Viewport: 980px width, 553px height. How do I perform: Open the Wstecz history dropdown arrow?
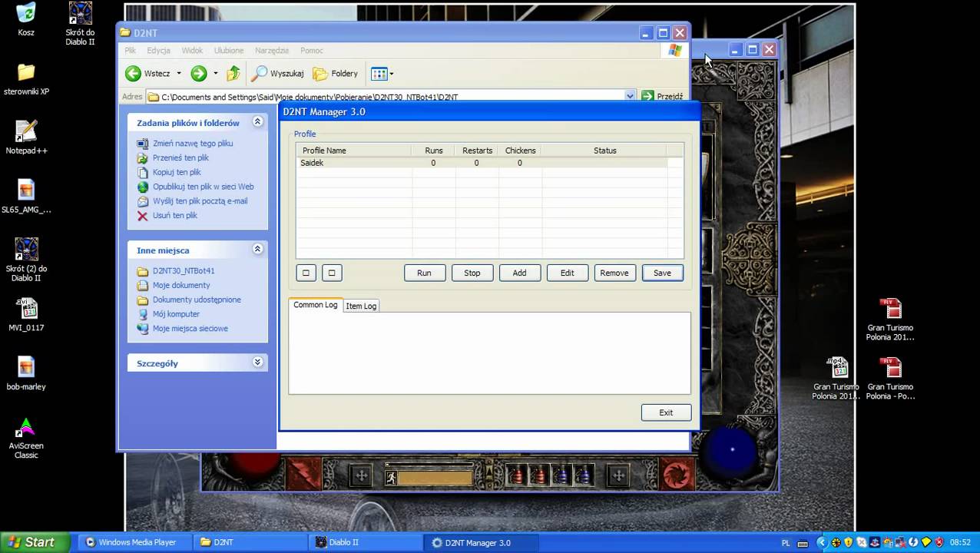(179, 74)
